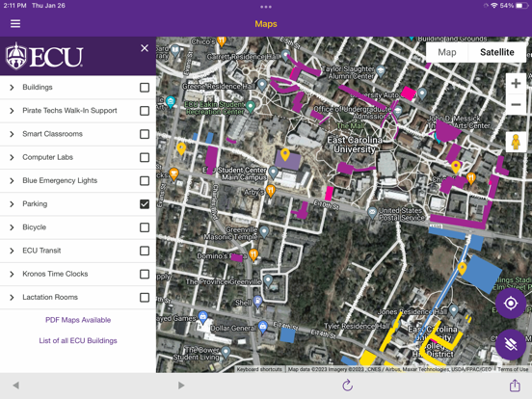Expand the Parking category
The width and height of the screenshot is (532, 399).
click(12, 204)
